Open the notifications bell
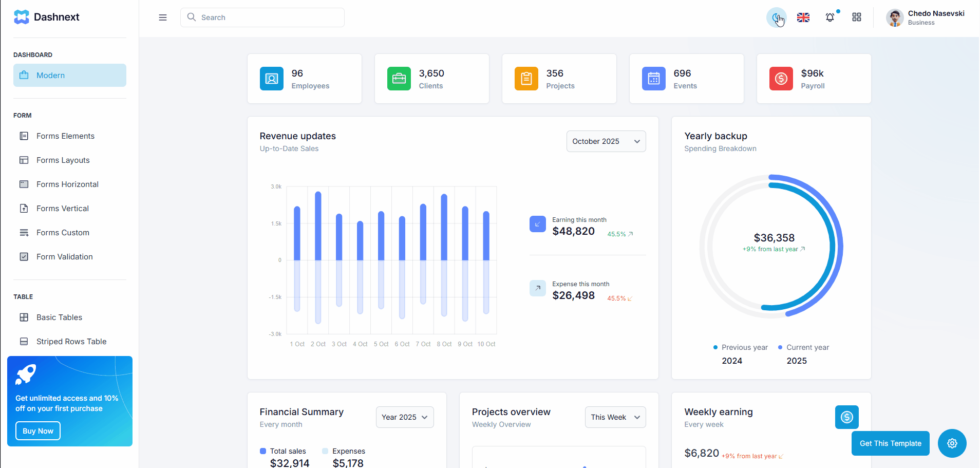The width and height of the screenshot is (980, 468). coord(830,17)
